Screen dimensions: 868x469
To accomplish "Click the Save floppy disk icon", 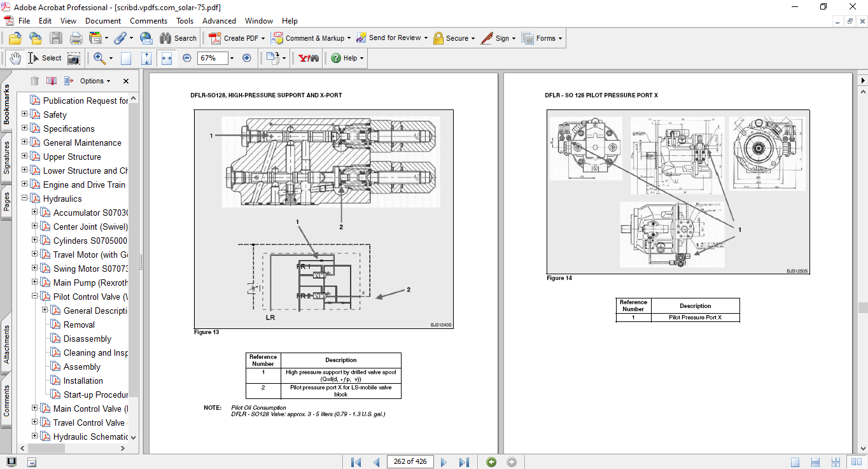I will [x=56, y=38].
